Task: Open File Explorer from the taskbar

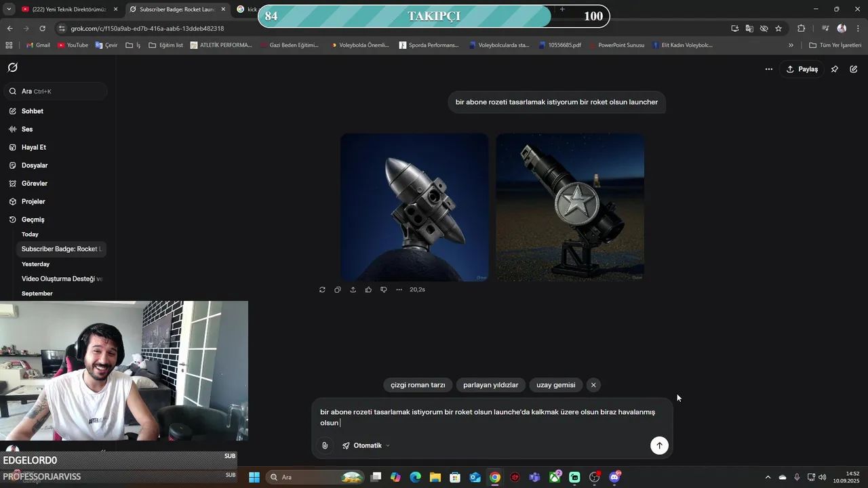Action: (x=435, y=477)
